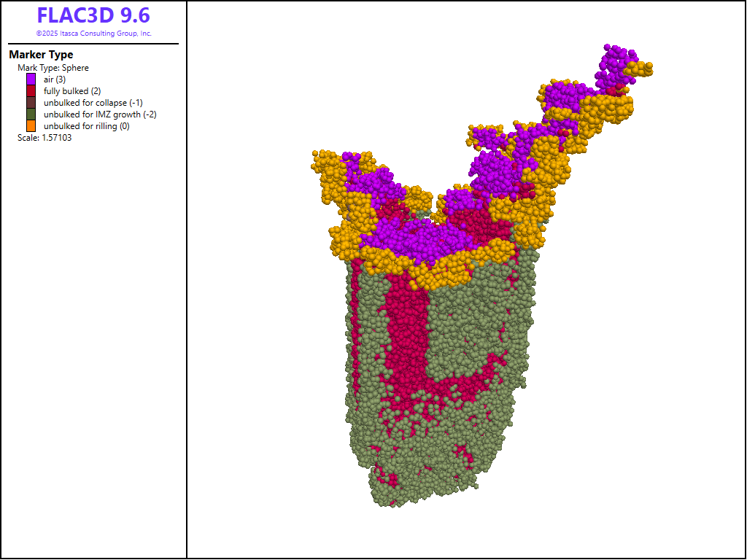Image resolution: width=747 pixels, height=560 pixels.
Task: Click the purple air (3) color swatch
Action: click(31, 79)
